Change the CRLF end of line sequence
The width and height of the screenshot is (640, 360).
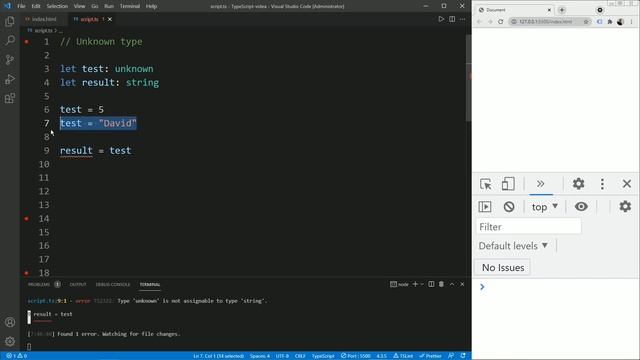pyautogui.click(x=300, y=356)
